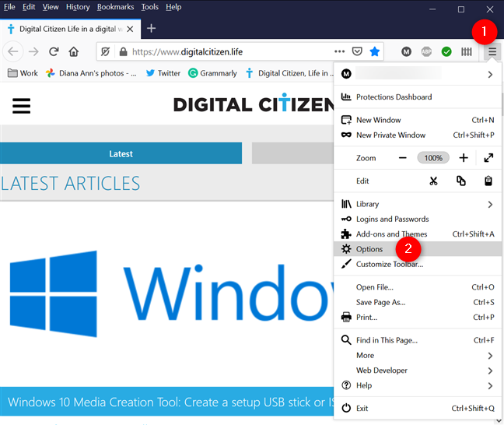
Task: Open Windows 10 Media Creation Tool article
Action: 166,402
